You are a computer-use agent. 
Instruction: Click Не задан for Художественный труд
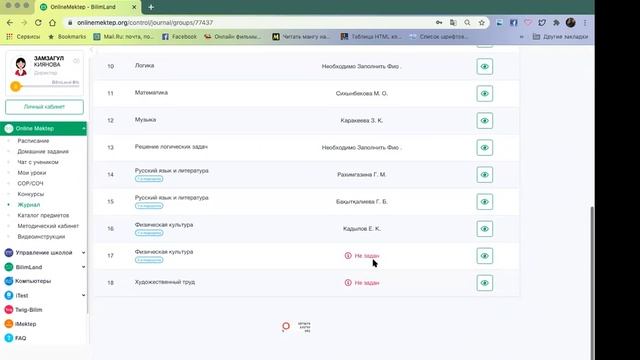362,282
